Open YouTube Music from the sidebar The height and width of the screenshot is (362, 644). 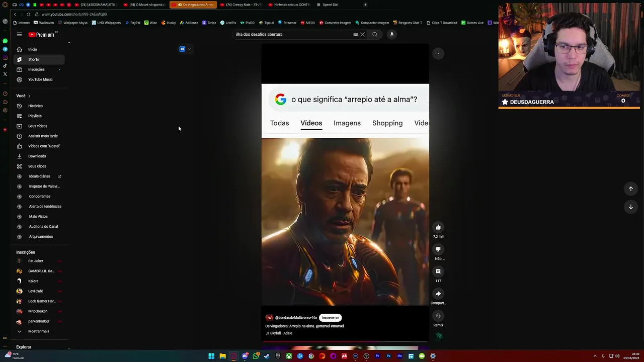tap(39, 79)
